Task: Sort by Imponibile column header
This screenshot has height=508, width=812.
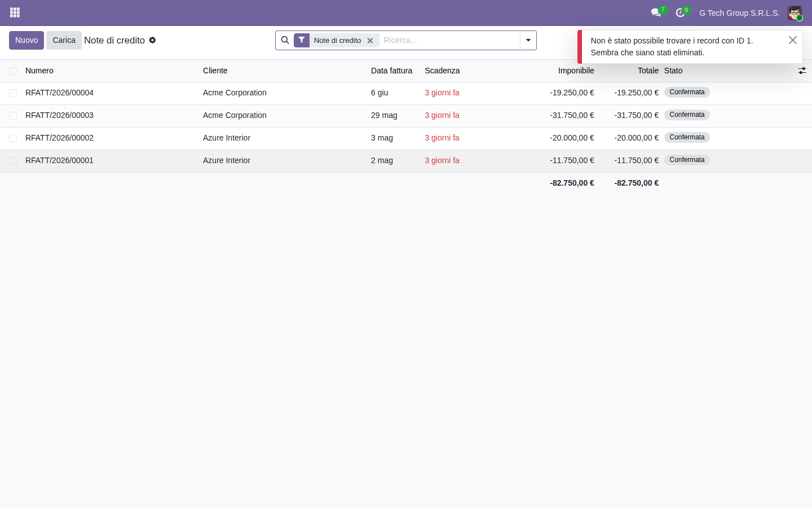Action: click(576, 71)
